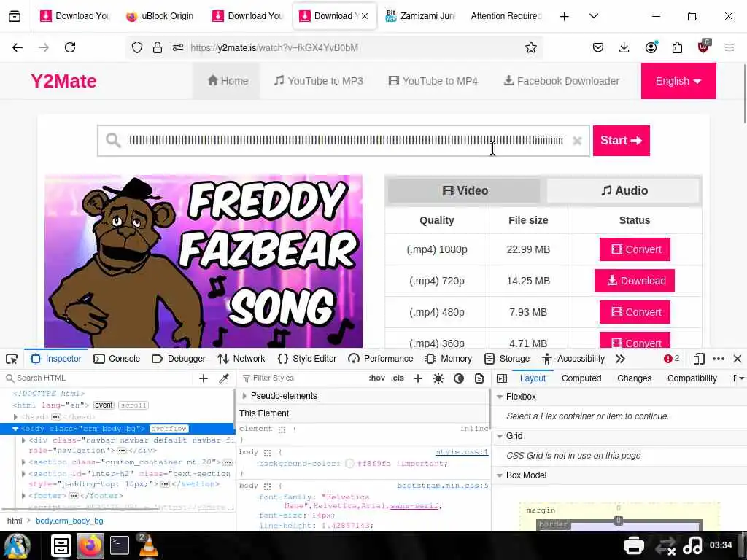Open the Inspector panel tab

click(56, 359)
